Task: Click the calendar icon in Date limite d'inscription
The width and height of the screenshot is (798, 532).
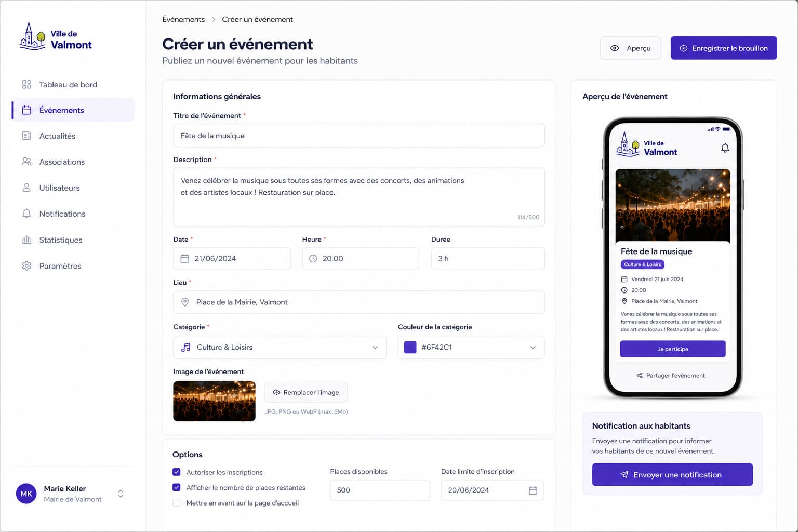Action: coord(533,490)
